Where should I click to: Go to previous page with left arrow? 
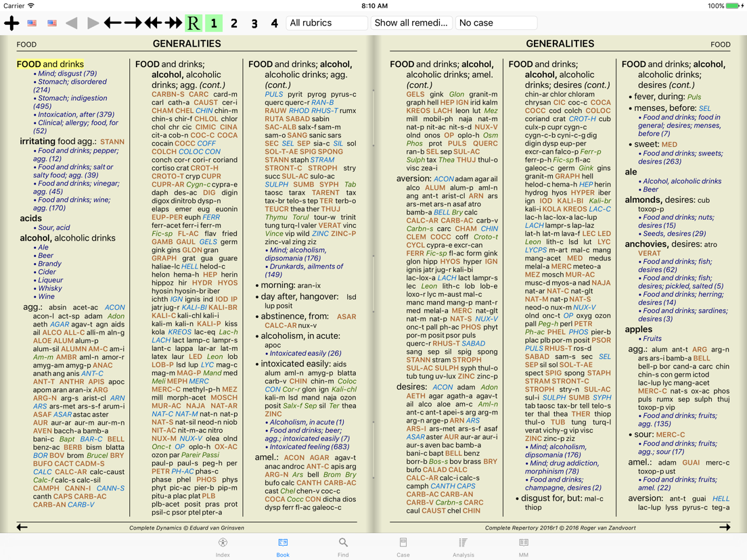112,23
